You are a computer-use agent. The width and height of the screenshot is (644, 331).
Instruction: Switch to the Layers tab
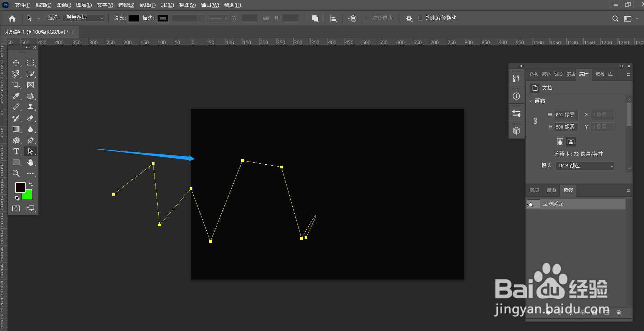(534, 190)
